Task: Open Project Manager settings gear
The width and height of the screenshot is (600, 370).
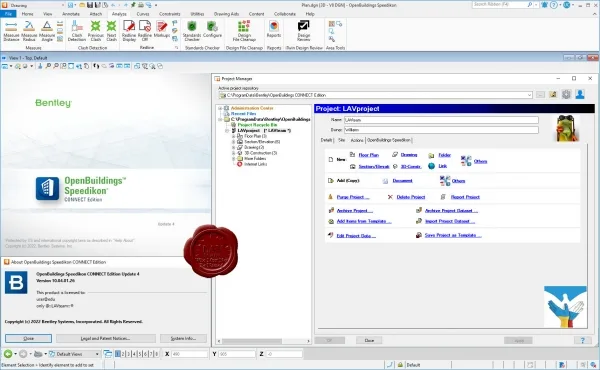Action: coord(566,94)
